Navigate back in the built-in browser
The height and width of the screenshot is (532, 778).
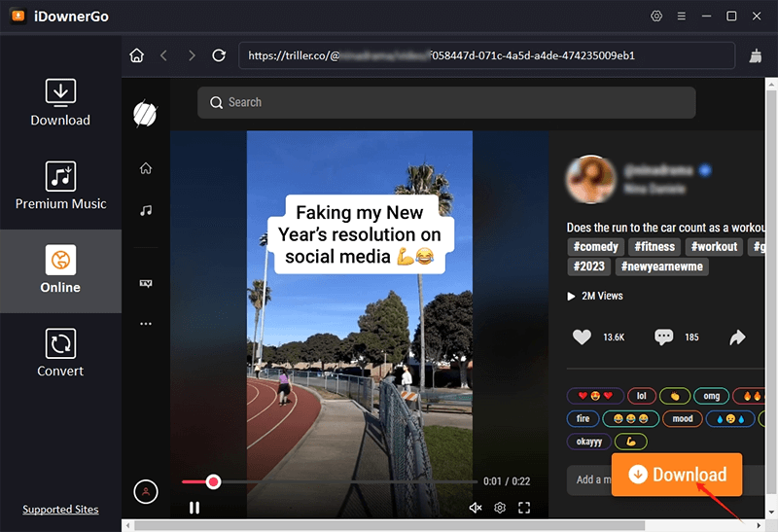coord(163,55)
